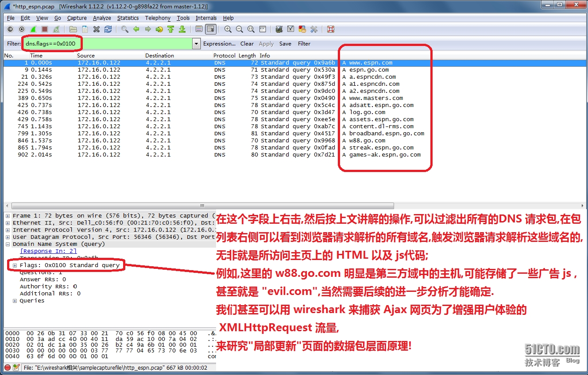The width and height of the screenshot is (588, 375).
Task: Select the w88.go.com query packet
Action: (x=294, y=141)
